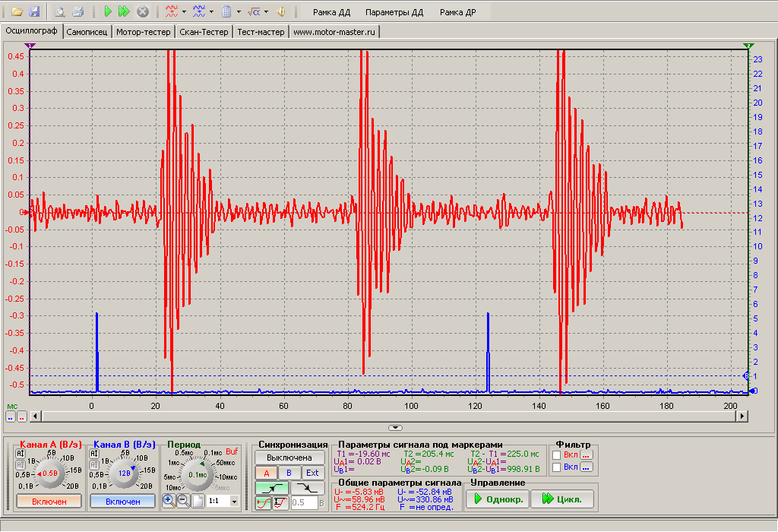Toggle Канал A Включен button

tap(49, 502)
